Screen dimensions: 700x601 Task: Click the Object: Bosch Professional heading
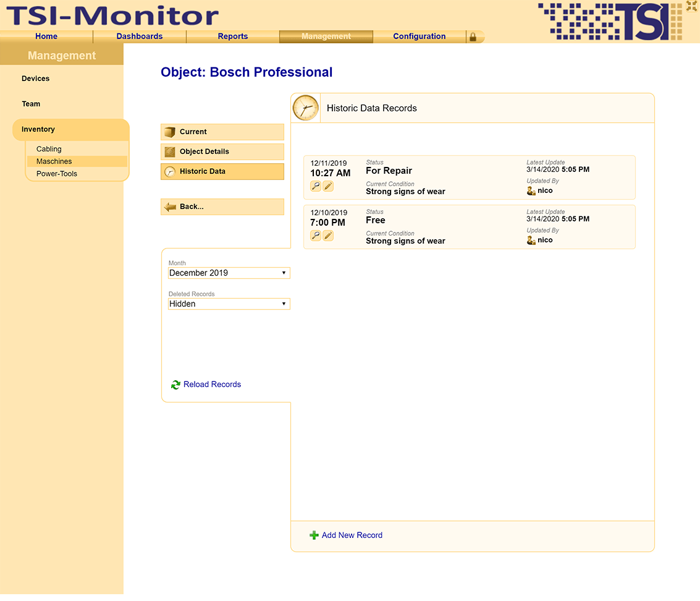247,72
